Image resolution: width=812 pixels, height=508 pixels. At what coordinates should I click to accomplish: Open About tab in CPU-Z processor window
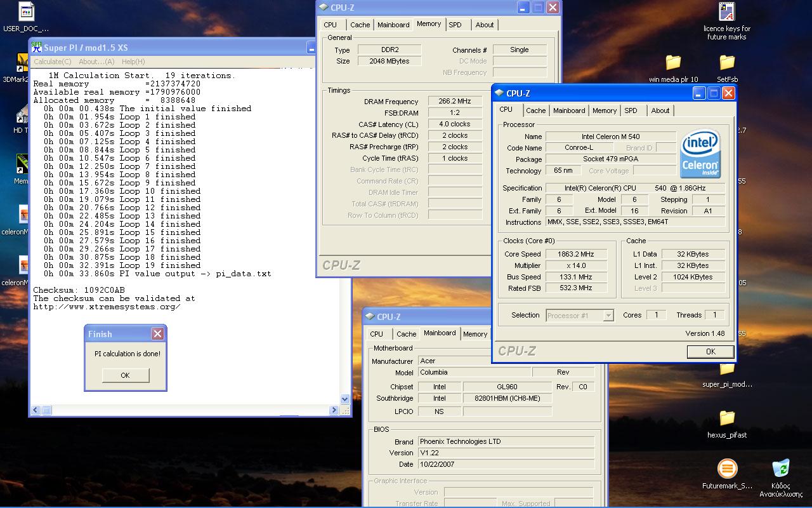pyautogui.click(x=660, y=110)
